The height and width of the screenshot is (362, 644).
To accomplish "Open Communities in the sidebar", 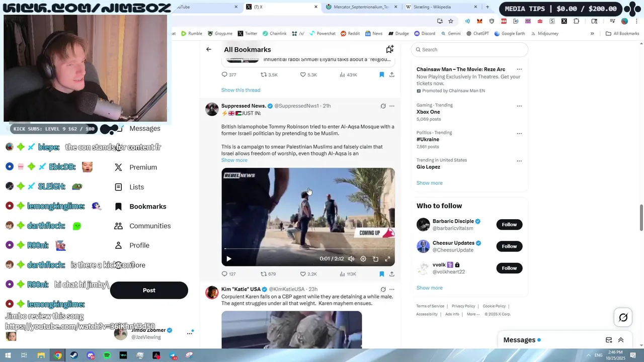I will [x=142, y=226].
